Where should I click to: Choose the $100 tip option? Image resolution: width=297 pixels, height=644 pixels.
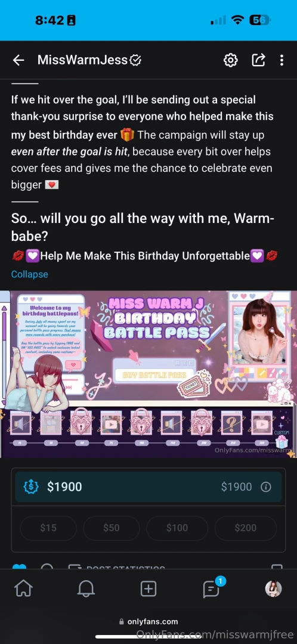177,528
